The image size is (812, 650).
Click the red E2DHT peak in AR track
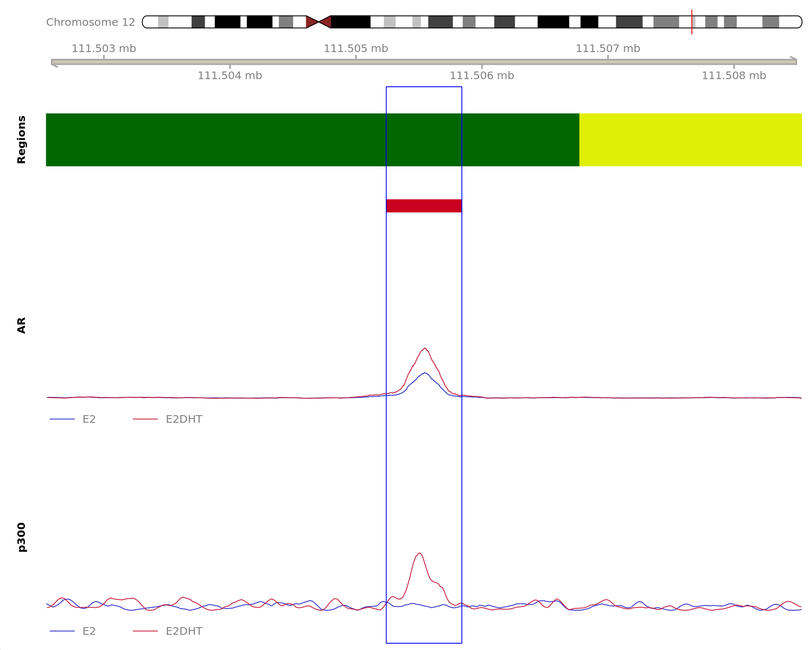coord(425,349)
